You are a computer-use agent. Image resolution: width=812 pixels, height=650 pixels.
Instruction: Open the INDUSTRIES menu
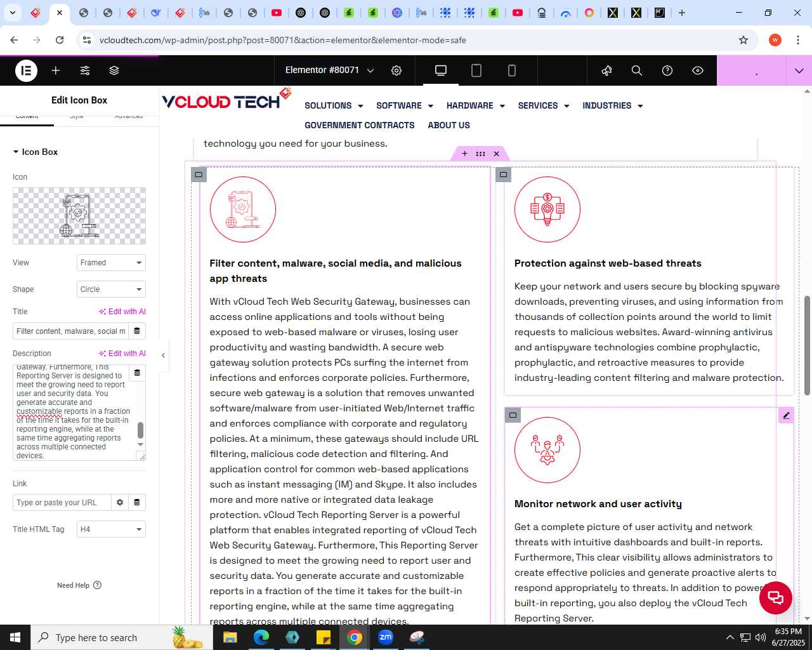click(x=613, y=105)
